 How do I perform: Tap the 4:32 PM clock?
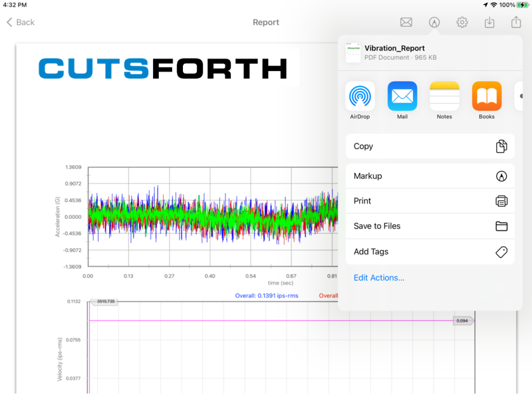click(x=15, y=5)
